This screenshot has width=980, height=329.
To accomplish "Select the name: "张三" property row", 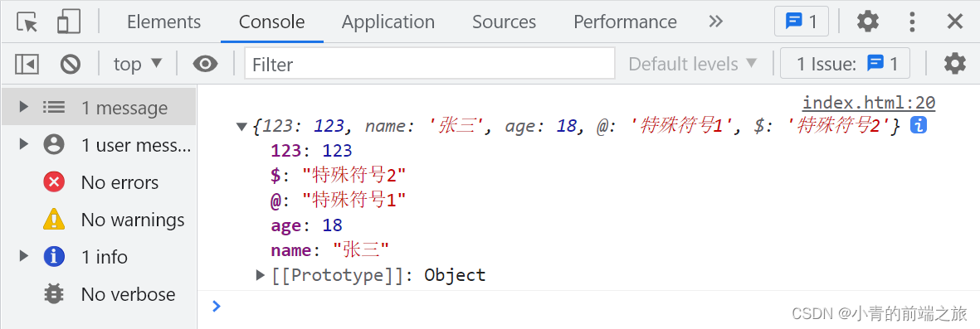I will (330, 250).
